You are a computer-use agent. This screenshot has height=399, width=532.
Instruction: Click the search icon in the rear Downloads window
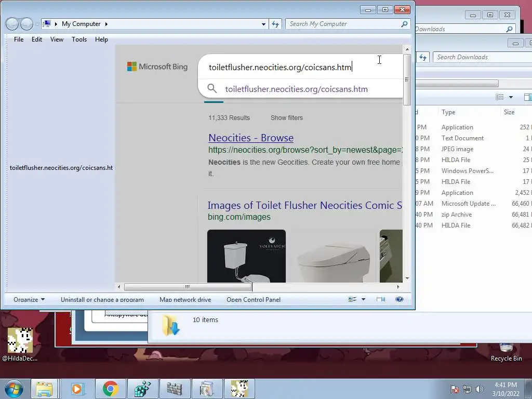coord(509,29)
